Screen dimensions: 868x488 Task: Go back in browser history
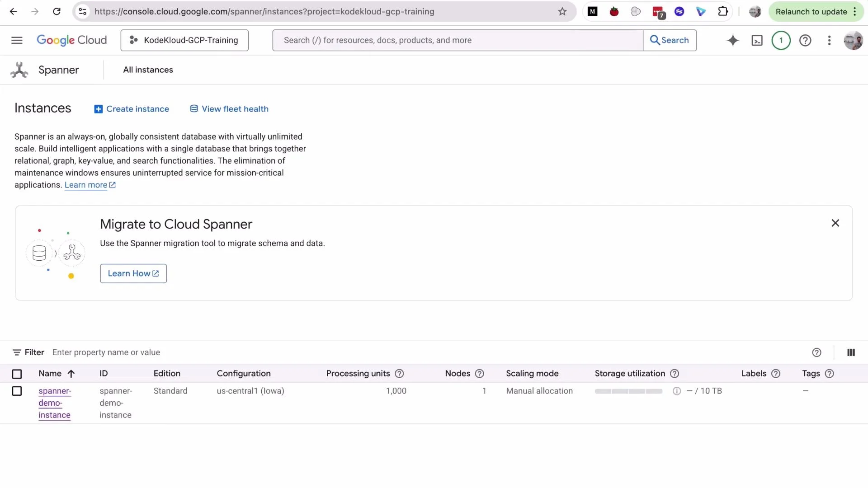tap(14, 12)
